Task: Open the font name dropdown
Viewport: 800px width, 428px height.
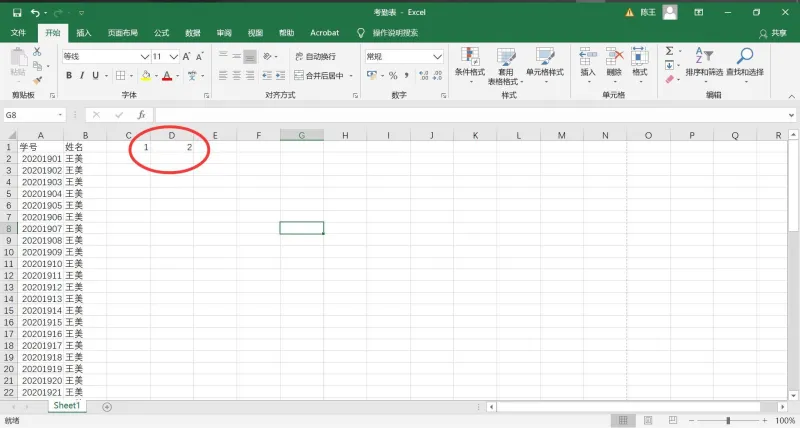Action: click(x=144, y=56)
